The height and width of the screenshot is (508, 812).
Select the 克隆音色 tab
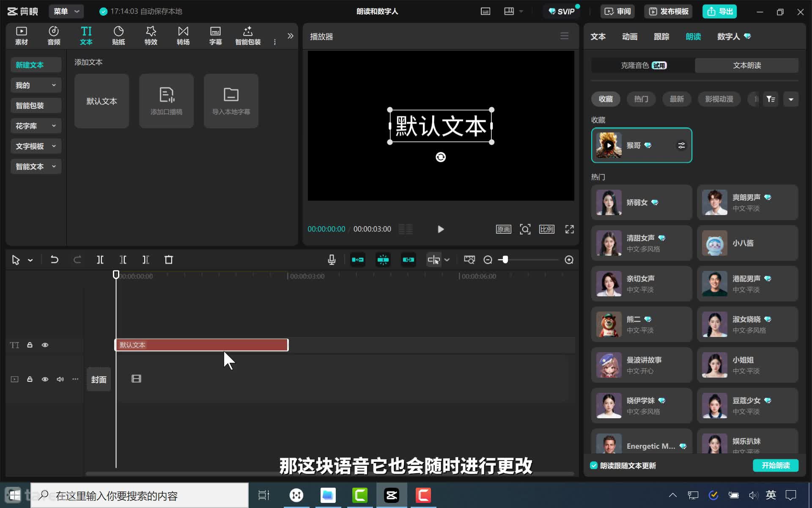[x=643, y=65]
